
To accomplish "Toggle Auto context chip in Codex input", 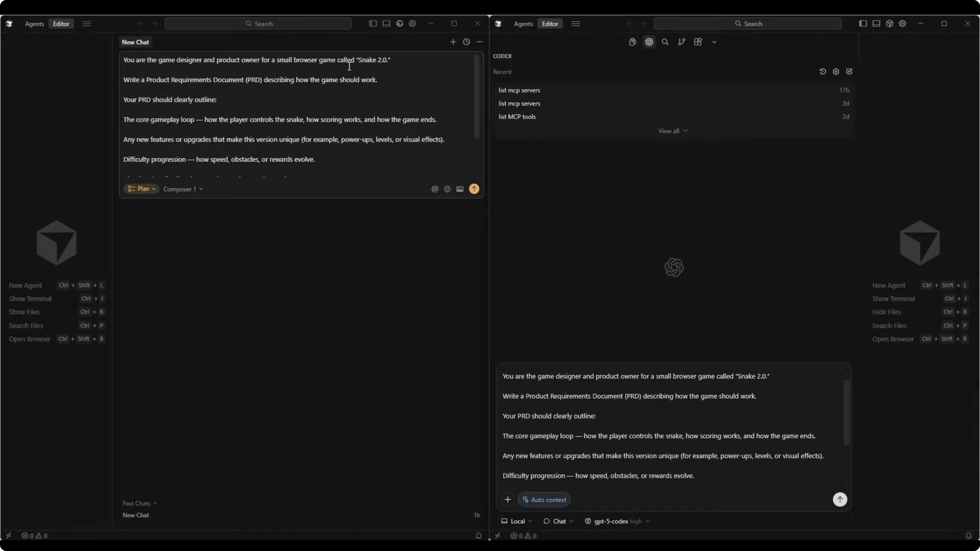I will [x=544, y=500].
